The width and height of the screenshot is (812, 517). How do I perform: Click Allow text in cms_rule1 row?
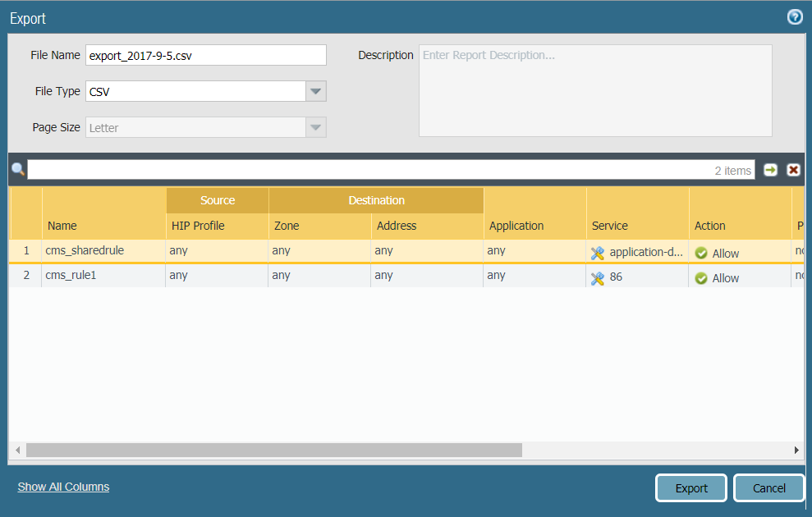click(x=726, y=278)
